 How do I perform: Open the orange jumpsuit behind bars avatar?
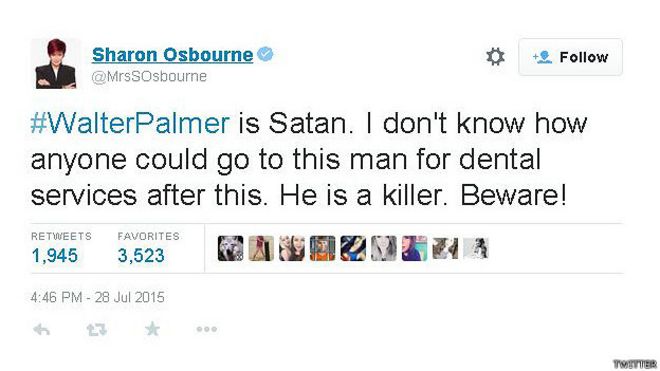322,248
